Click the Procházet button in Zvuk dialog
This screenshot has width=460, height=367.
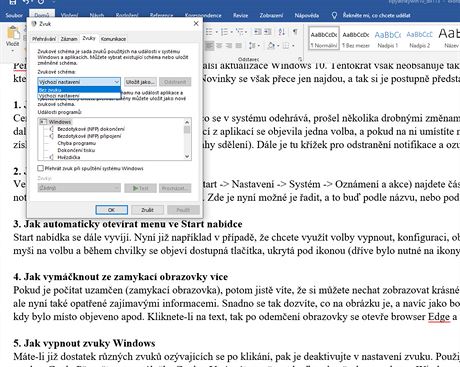click(x=175, y=188)
